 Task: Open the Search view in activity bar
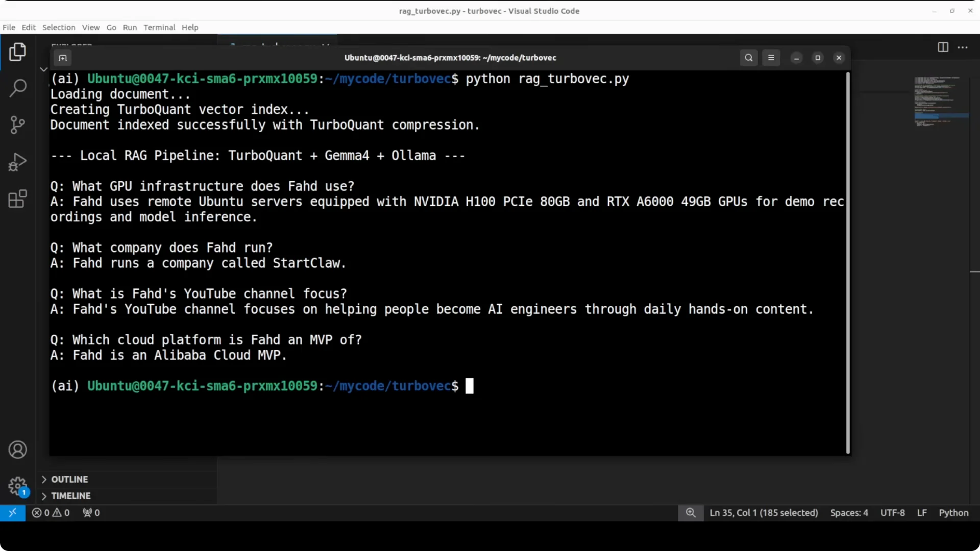[17, 88]
